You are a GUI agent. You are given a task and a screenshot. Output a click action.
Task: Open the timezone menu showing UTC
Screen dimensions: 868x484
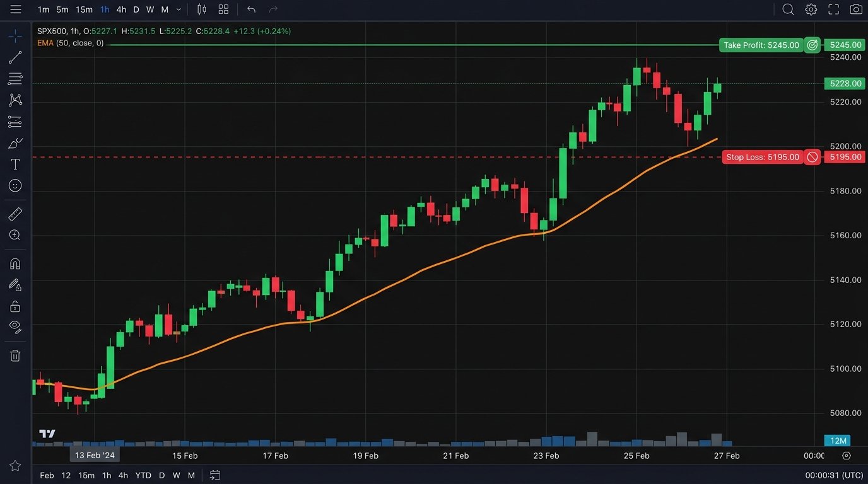(x=834, y=475)
